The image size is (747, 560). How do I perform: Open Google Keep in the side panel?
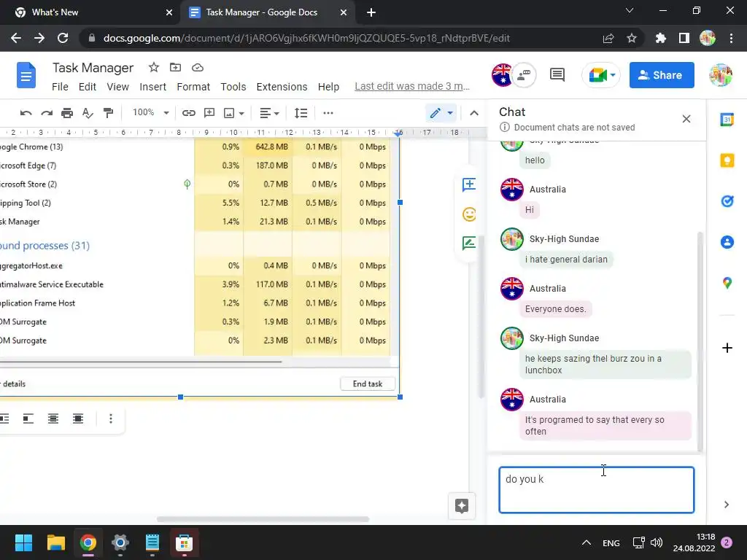click(727, 160)
